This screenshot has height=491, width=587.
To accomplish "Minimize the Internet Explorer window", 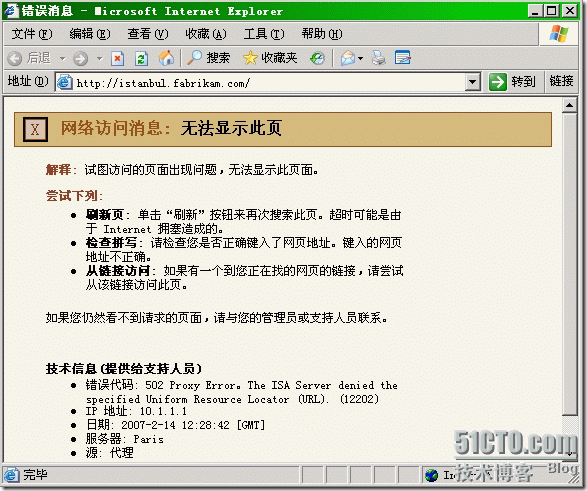I will [x=535, y=10].
